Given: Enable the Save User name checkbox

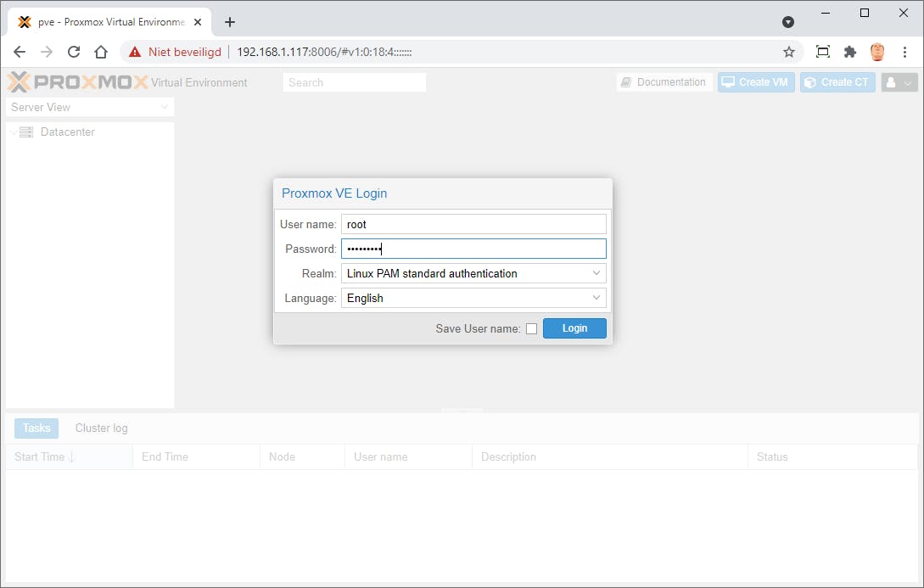Looking at the screenshot, I should 532,328.
